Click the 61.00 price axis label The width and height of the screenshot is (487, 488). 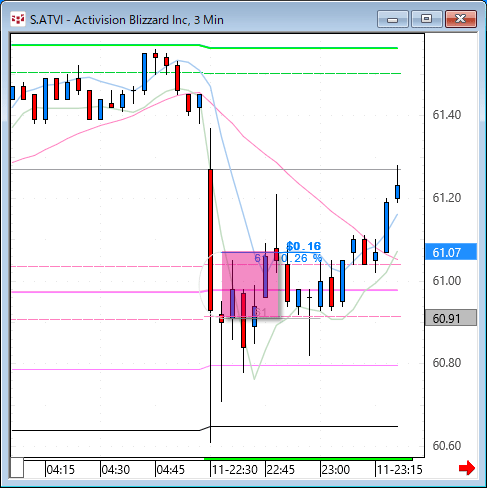(x=447, y=281)
